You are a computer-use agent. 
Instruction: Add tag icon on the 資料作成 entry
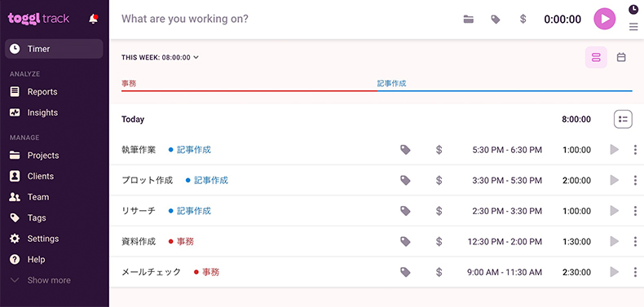405,241
